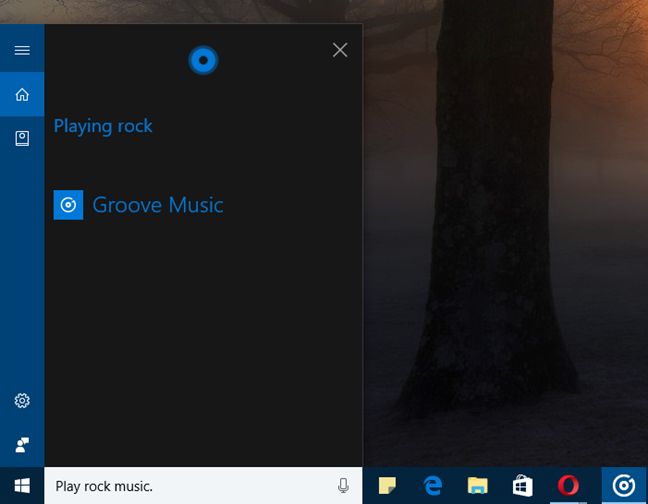Close the Cortana panel with X

[x=340, y=50]
